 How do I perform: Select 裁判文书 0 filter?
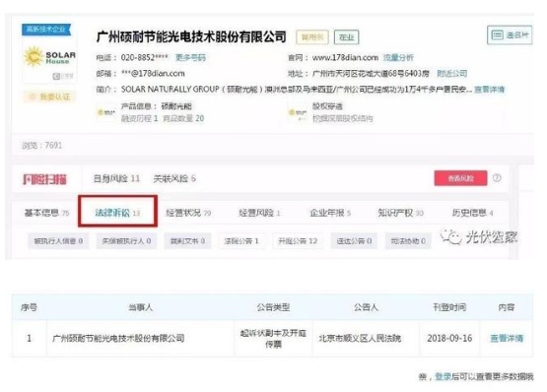(x=187, y=241)
